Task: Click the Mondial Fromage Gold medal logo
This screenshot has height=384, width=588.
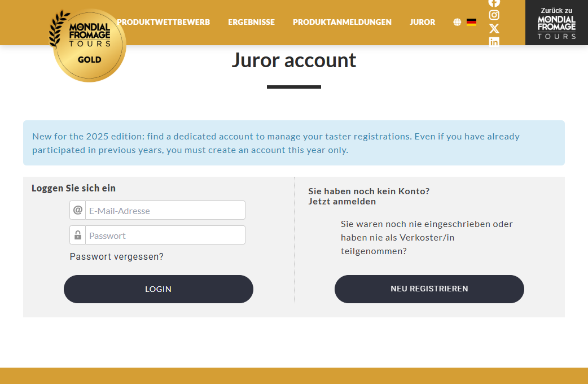Action: coord(88,45)
